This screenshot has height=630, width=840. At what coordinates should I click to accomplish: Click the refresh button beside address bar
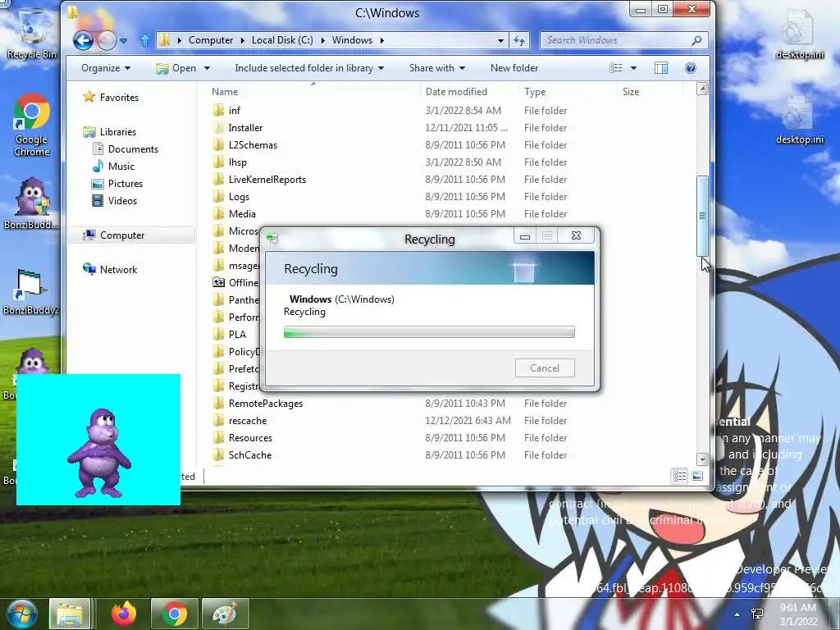(x=519, y=40)
